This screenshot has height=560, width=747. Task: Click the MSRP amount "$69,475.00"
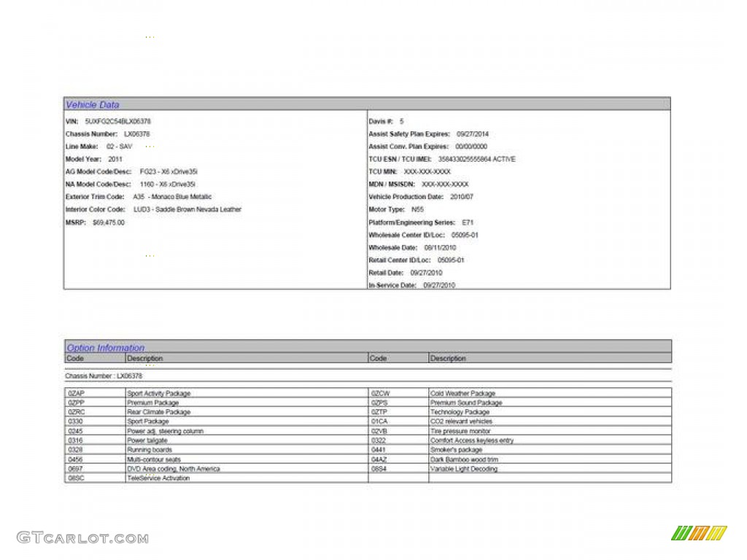pyautogui.click(x=109, y=223)
